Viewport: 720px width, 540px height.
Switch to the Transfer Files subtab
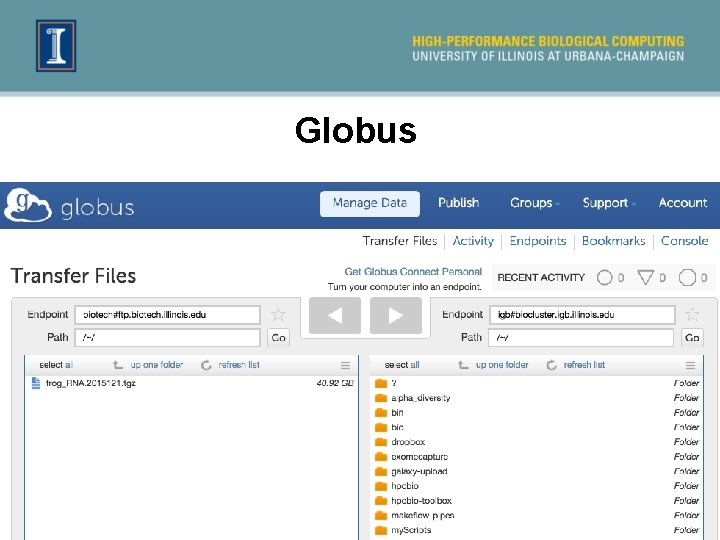pos(399,241)
